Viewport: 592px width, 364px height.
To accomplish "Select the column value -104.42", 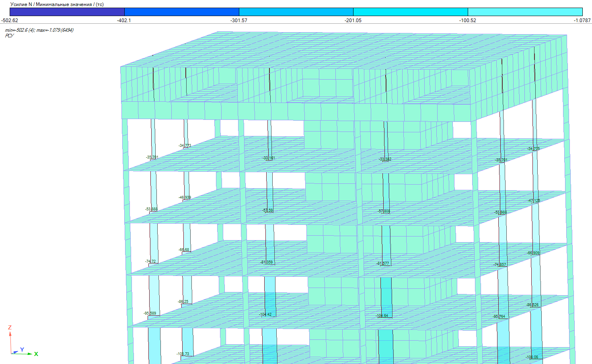I will click(265, 315).
